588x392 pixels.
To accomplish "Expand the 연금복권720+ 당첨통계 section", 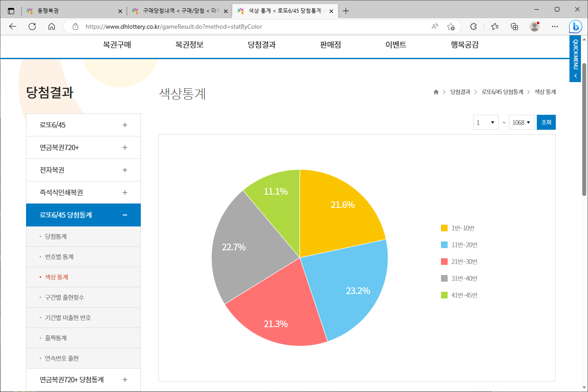I will pos(83,380).
